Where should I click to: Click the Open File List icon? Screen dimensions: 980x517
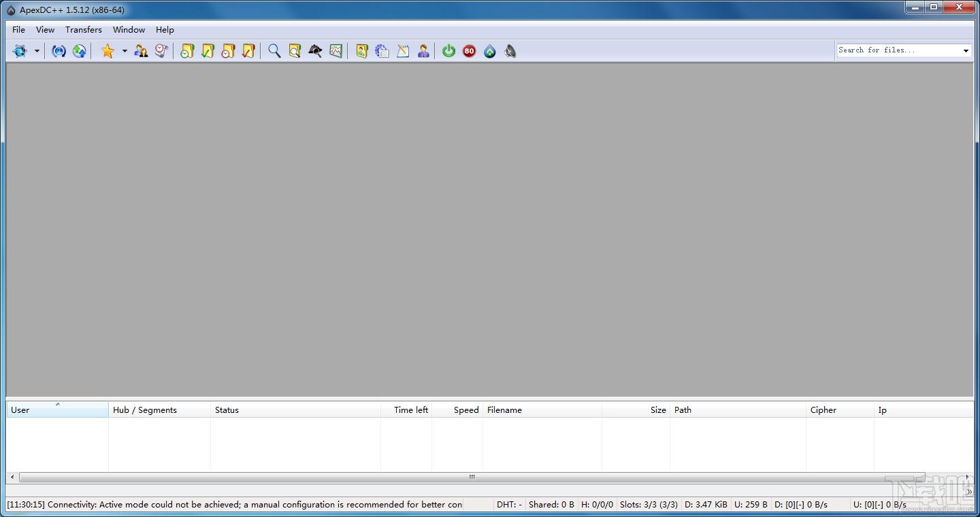(361, 51)
